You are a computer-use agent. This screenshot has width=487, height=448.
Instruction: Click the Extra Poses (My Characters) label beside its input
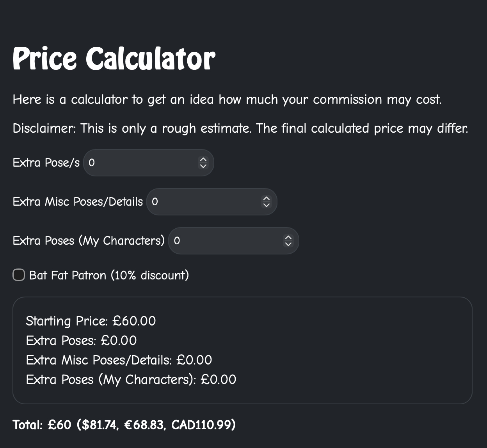(89, 241)
